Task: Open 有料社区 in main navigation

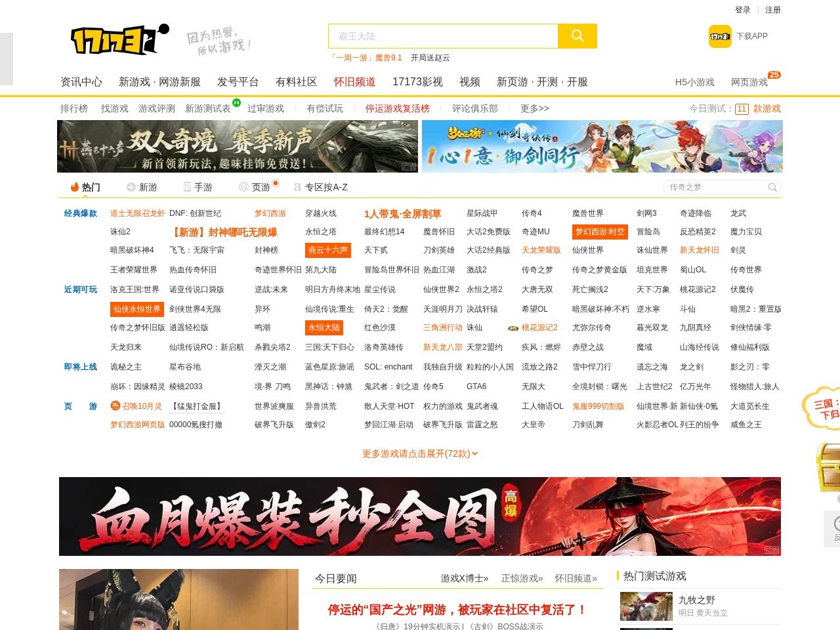Action: [296, 82]
